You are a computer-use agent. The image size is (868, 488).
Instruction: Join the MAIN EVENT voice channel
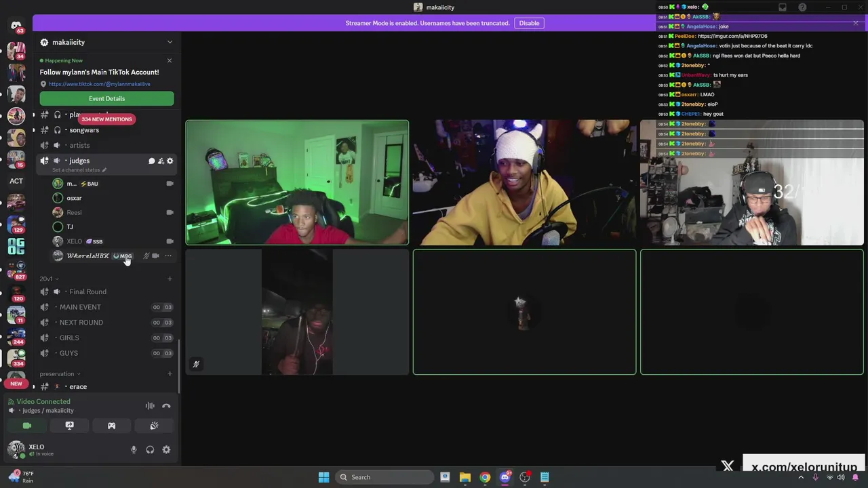[x=106, y=307]
